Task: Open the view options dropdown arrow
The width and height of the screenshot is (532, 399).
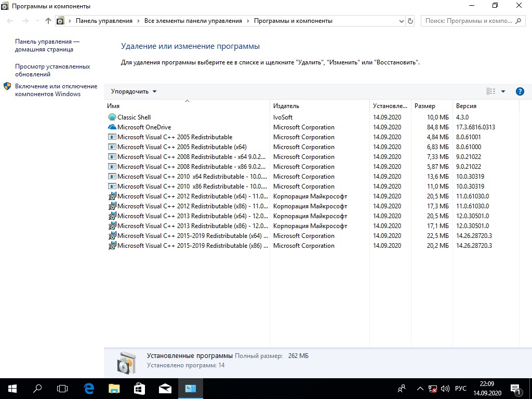Action: click(x=503, y=91)
